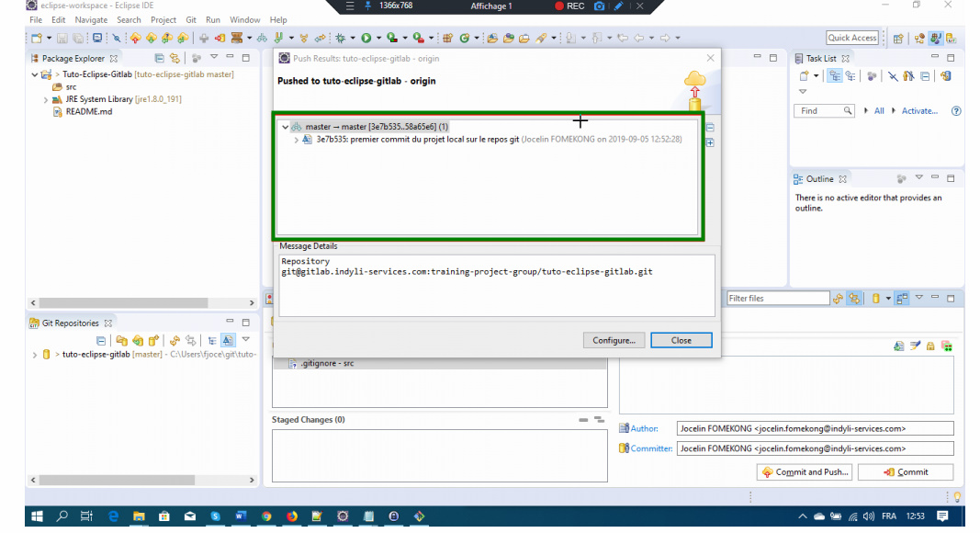Click the green Run button icon
Screen dimensions: 980x533
(x=366, y=39)
